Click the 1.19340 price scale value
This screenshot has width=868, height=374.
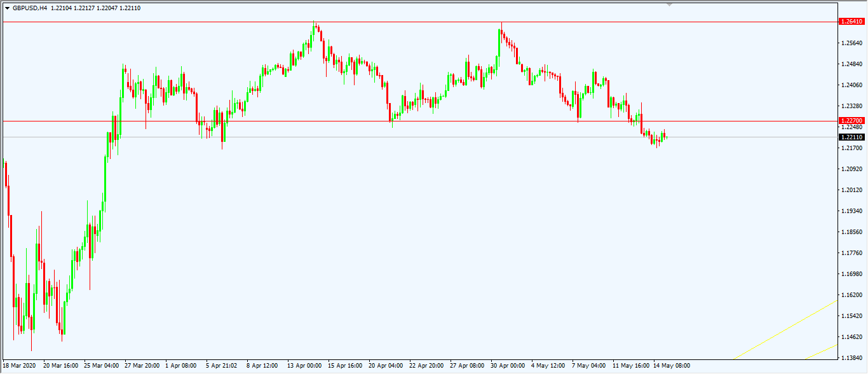tap(851, 211)
